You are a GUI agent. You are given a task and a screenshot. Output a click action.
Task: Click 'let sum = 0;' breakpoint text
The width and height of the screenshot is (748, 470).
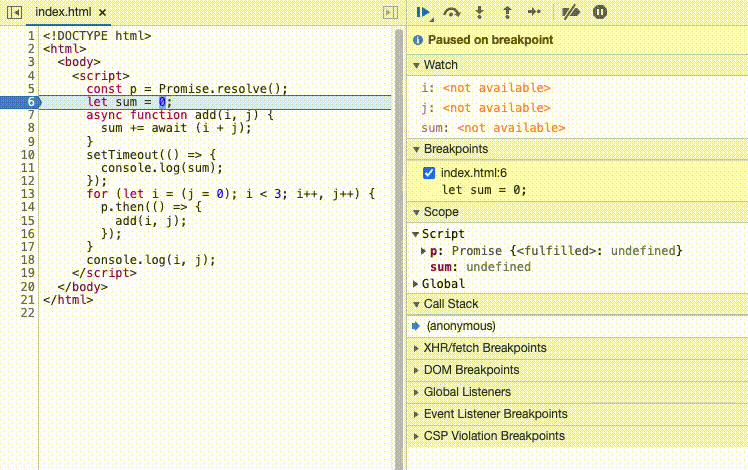[484, 190]
